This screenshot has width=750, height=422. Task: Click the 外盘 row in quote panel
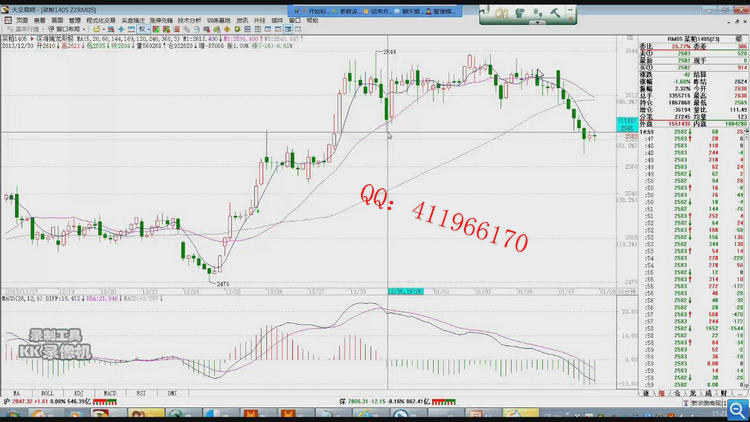[x=694, y=124]
